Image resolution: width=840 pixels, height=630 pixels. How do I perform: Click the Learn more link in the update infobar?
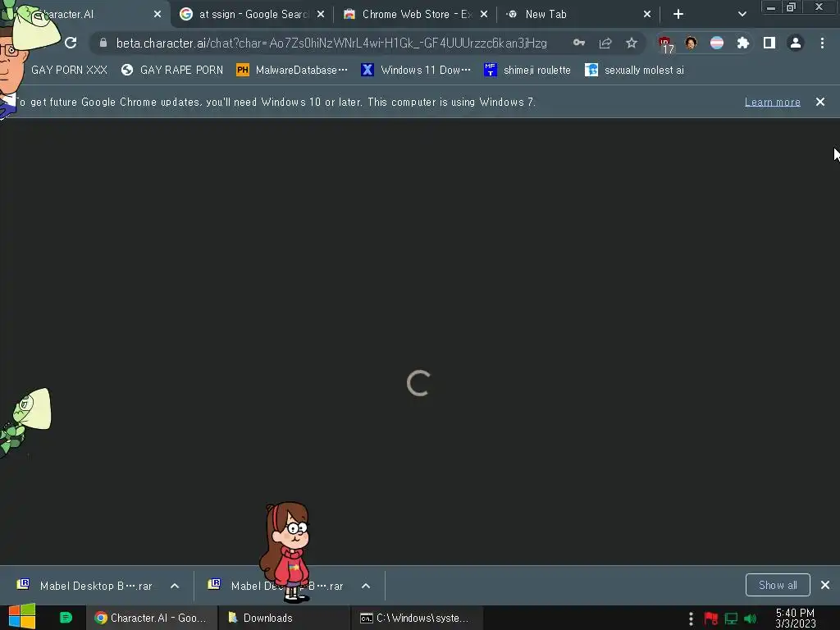pos(773,102)
